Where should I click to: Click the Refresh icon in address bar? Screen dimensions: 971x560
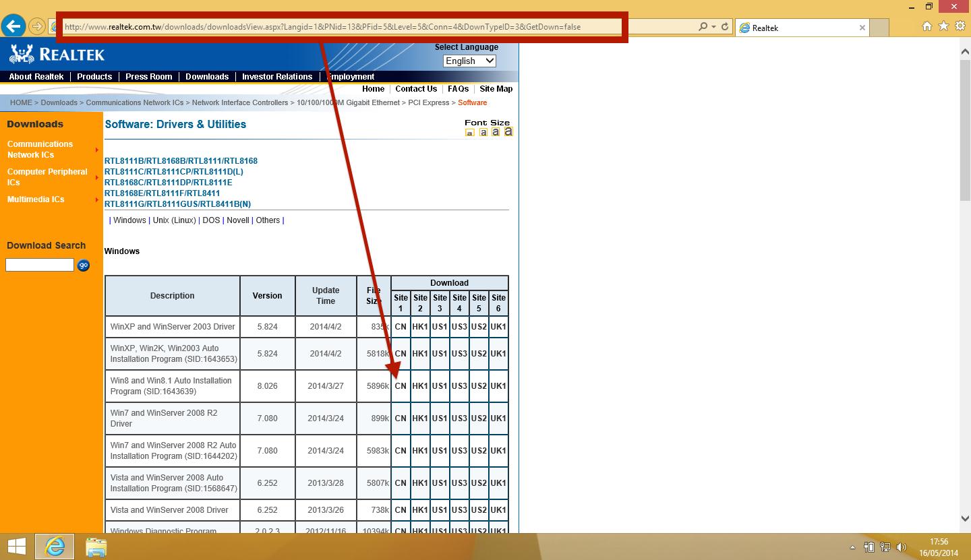[725, 27]
